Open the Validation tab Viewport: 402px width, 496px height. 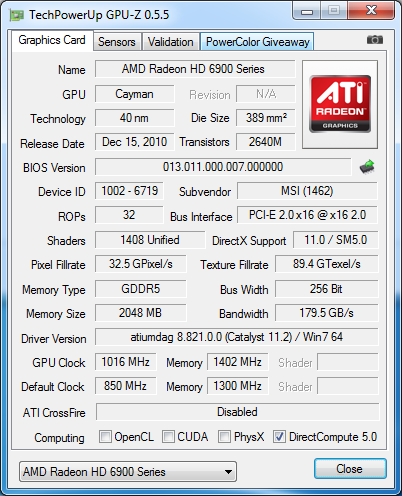(170, 42)
